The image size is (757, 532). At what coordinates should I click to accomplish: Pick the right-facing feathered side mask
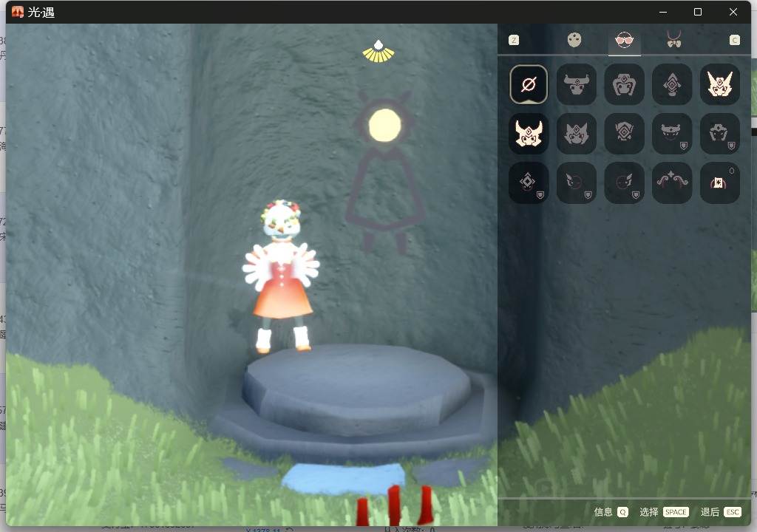624,183
